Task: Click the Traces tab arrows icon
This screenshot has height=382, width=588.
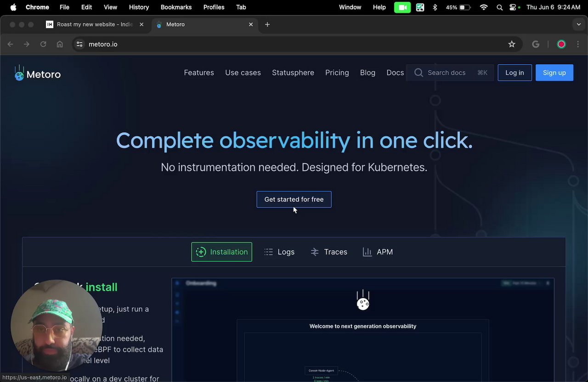Action: tap(315, 252)
